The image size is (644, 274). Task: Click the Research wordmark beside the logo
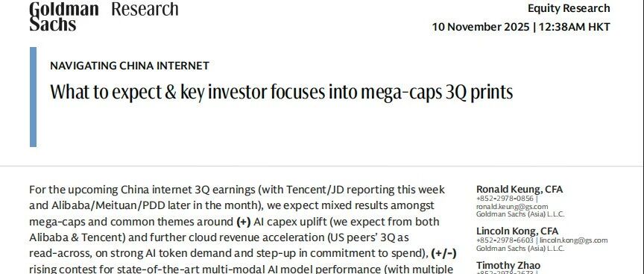(145, 9)
